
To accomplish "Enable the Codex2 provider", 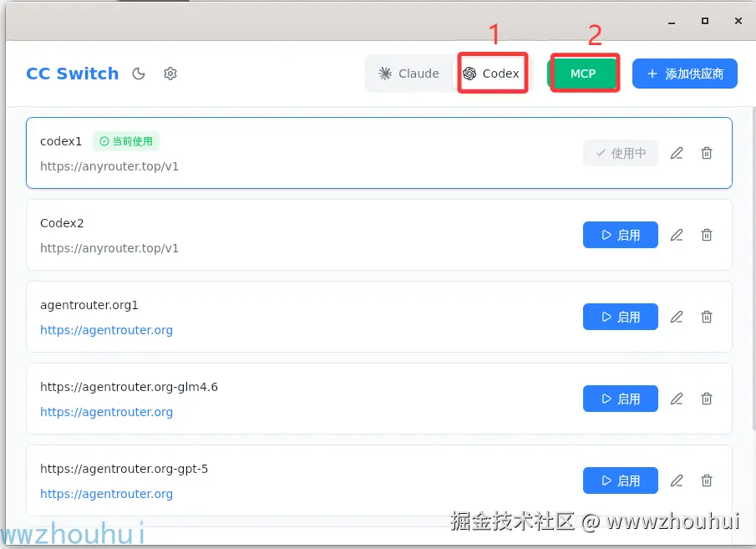I will (x=621, y=235).
